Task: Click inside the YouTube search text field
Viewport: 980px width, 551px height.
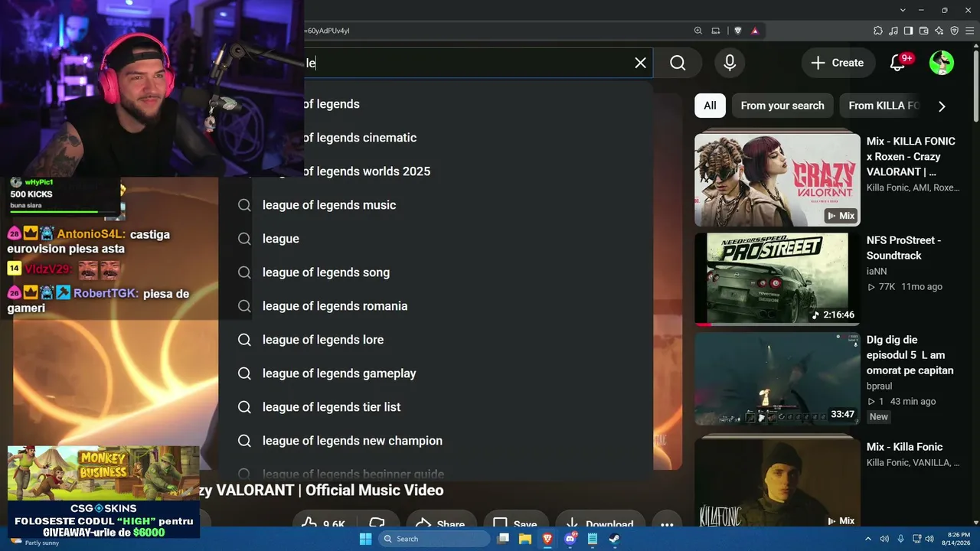Action: click(467, 63)
